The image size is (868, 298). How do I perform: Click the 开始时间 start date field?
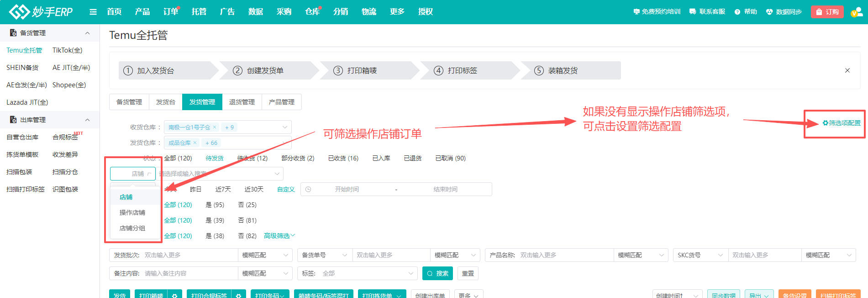[347, 189]
